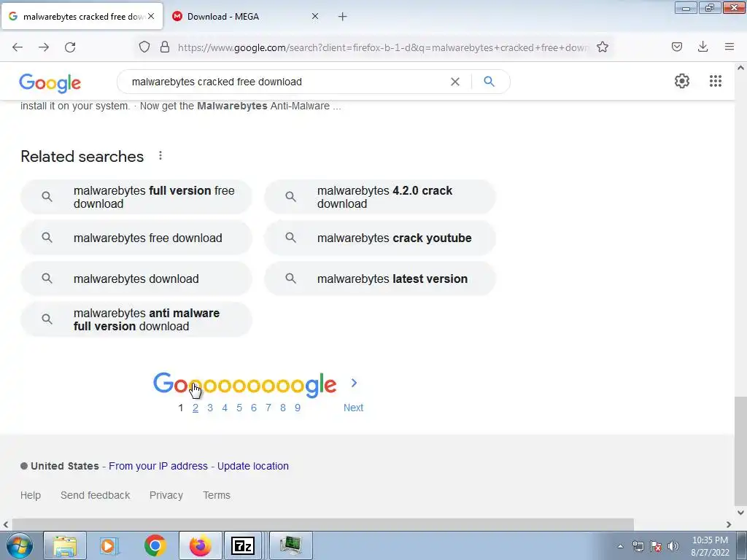Screen dimensions: 747x560
Task: Click the next page chevron arrow
Action: (x=354, y=383)
